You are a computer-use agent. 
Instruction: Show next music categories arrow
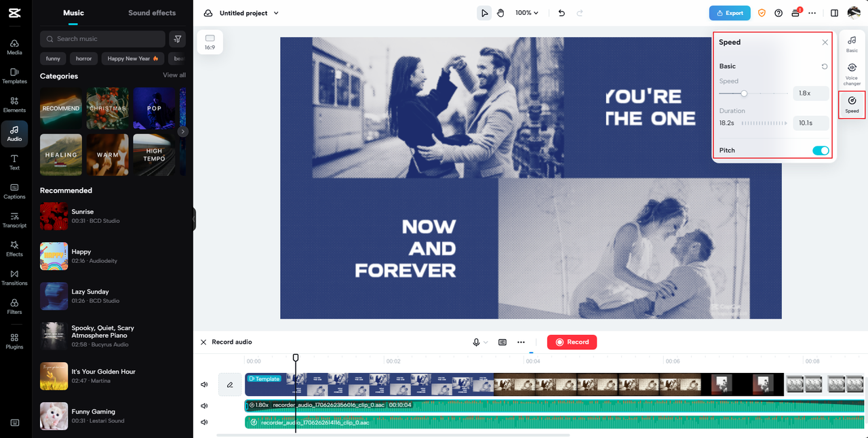[x=183, y=132]
